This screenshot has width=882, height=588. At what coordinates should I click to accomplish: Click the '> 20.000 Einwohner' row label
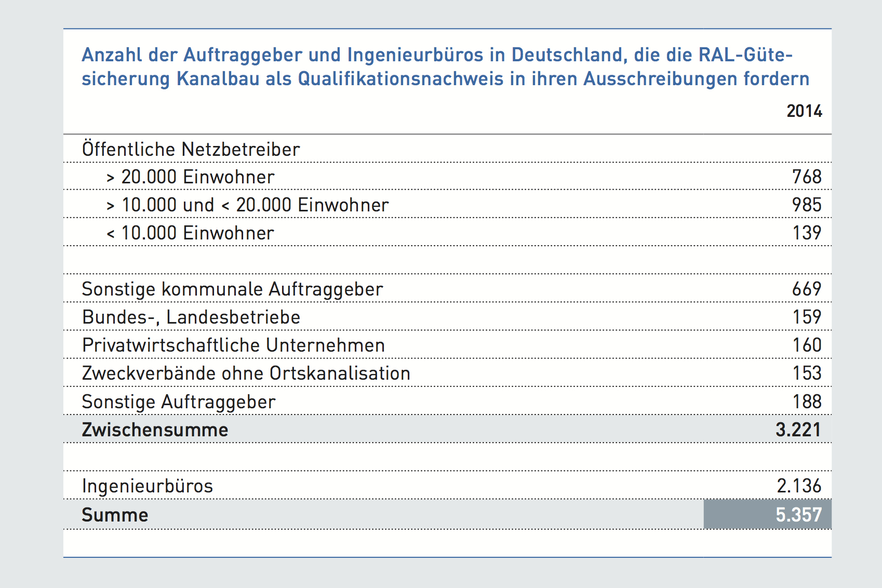(190, 177)
